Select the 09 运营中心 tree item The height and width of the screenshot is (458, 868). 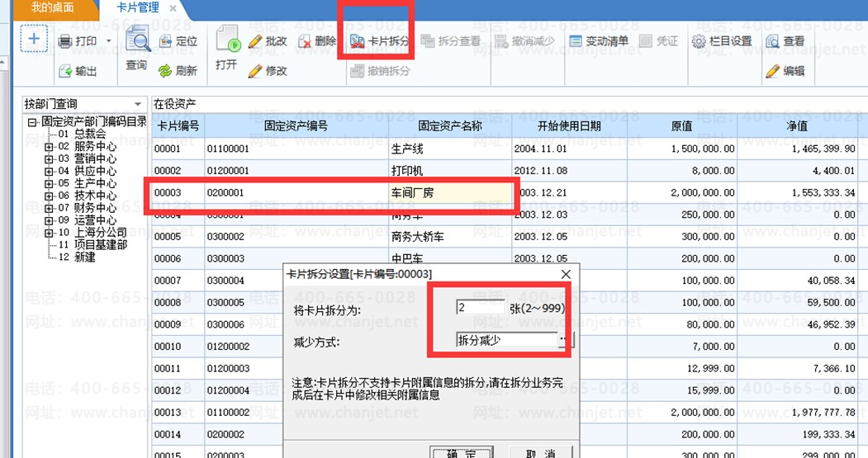click(88, 220)
